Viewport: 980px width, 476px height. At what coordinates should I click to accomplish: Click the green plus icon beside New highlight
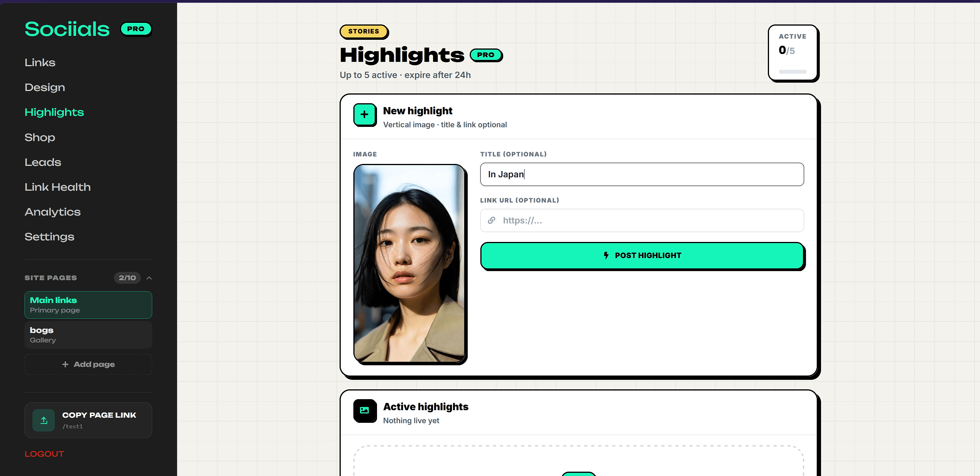(x=364, y=115)
